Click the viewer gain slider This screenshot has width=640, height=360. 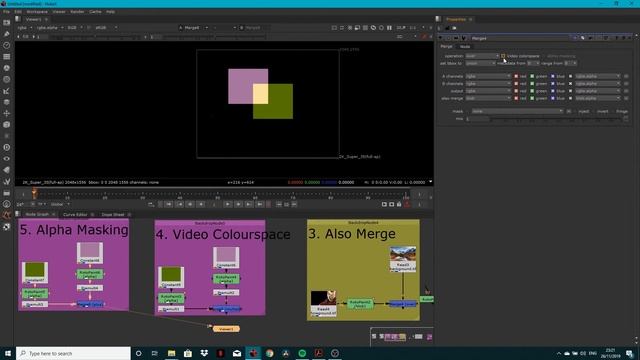(96, 37)
